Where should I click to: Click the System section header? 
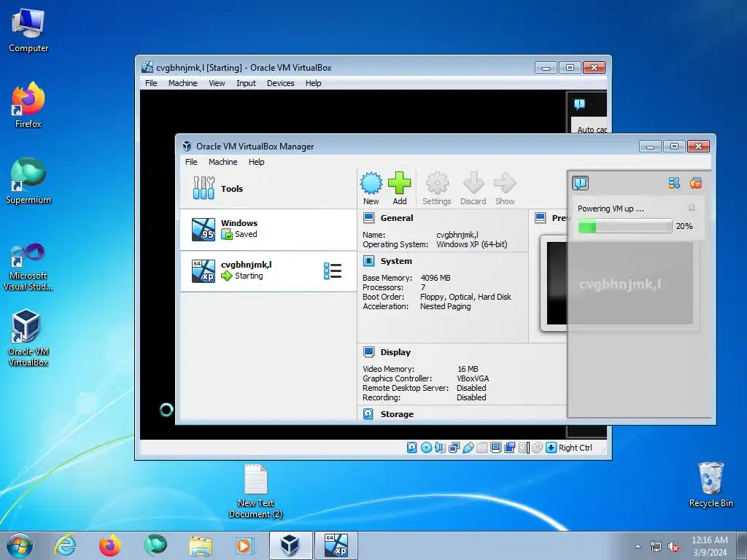click(396, 261)
